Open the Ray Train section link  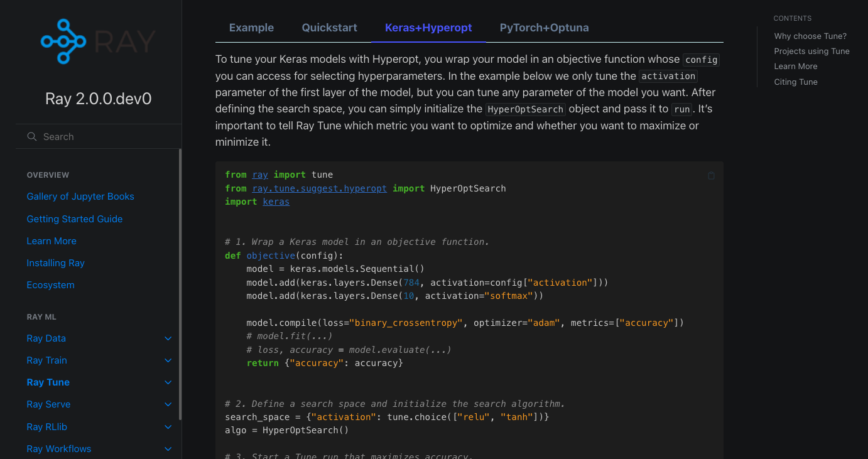pos(46,360)
